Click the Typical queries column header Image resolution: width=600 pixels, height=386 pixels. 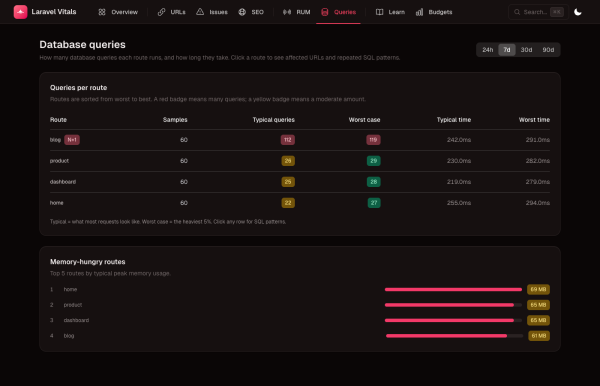click(274, 120)
